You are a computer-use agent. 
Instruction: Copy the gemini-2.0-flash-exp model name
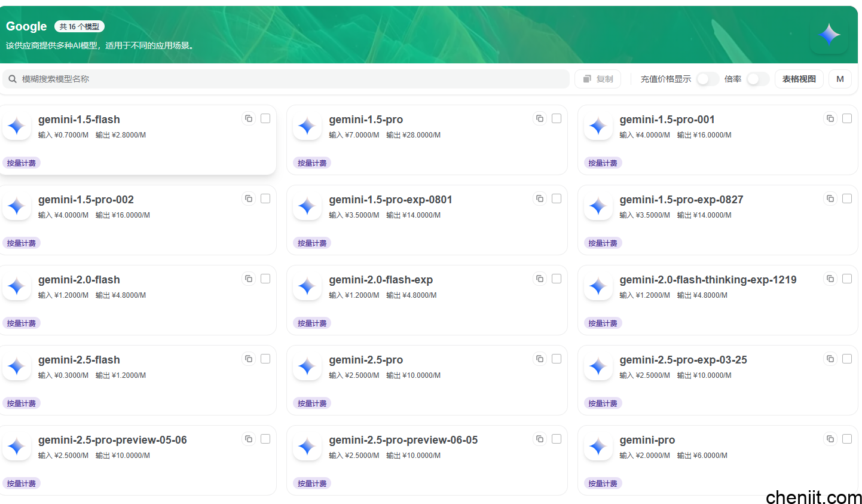[x=540, y=279]
